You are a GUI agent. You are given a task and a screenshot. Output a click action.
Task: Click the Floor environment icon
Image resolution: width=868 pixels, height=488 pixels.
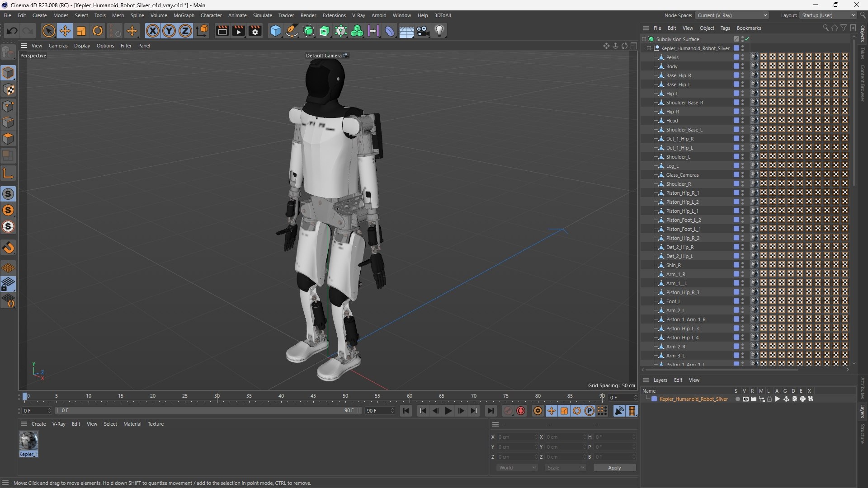tap(406, 31)
